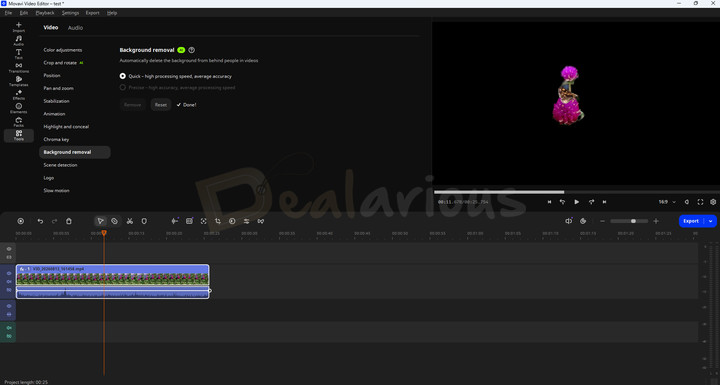Open the Templates sidebar icon

[18, 81]
